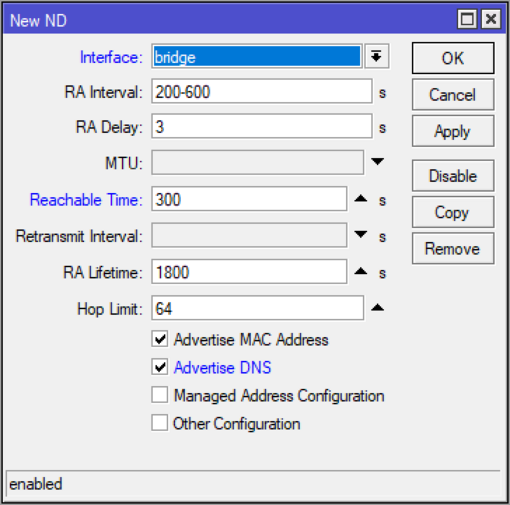This screenshot has height=505, width=510.
Task: Uncheck Advertise MAC Address checkbox
Action: pos(160,339)
